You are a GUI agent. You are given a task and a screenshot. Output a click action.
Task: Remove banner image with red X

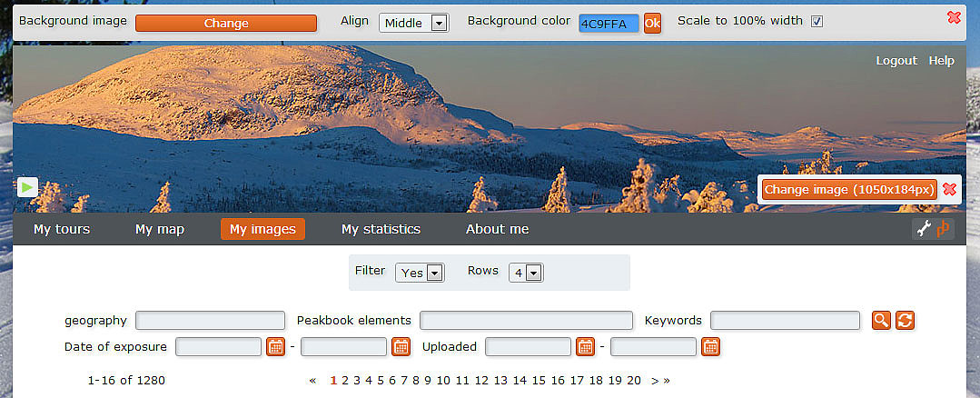949,189
